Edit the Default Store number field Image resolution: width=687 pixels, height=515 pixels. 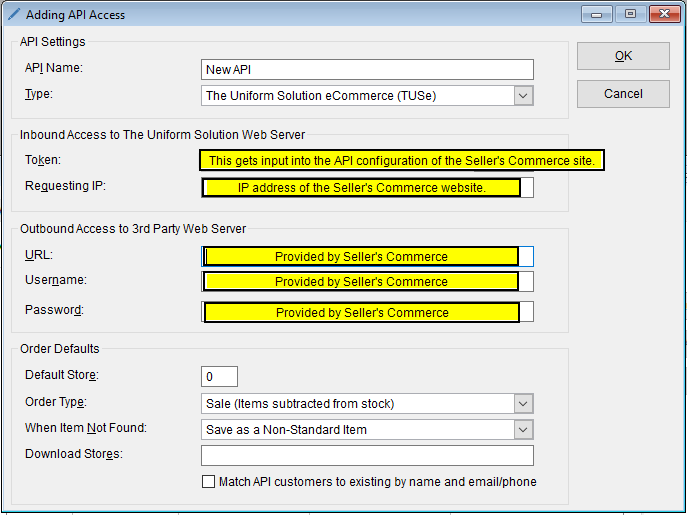220,376
